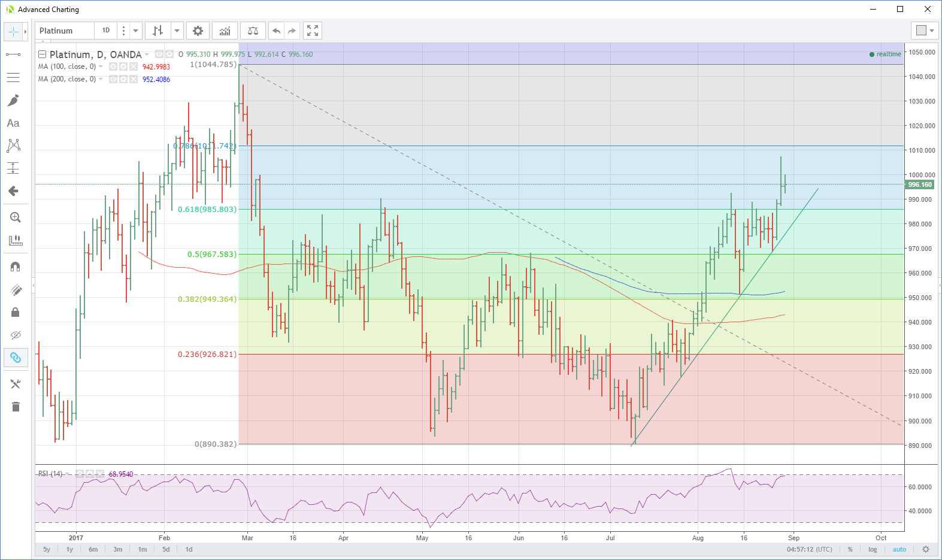The width and height of the screenshot is (942, 560).
Task: Select the Aa text annotation tool
Action: (13, 123)
